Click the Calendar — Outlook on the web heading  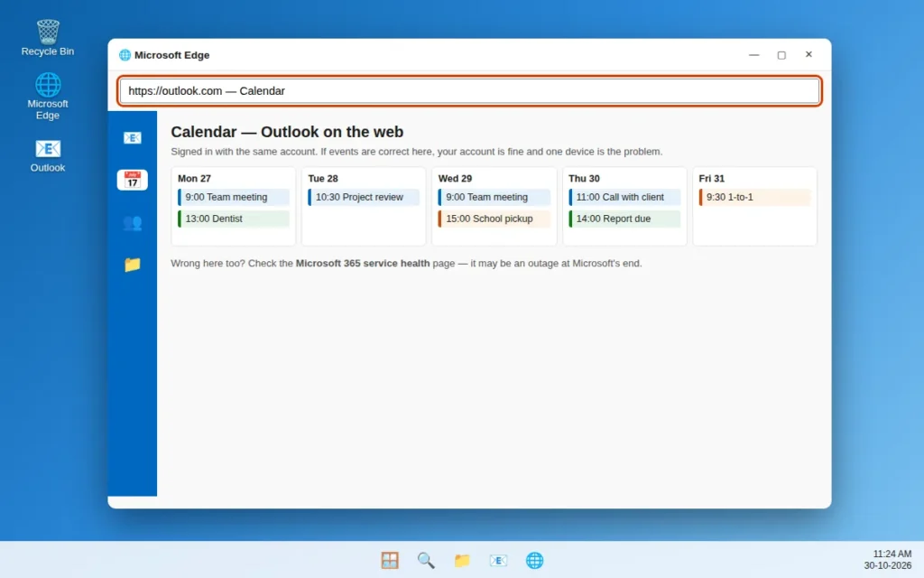[x=287, y=132]
